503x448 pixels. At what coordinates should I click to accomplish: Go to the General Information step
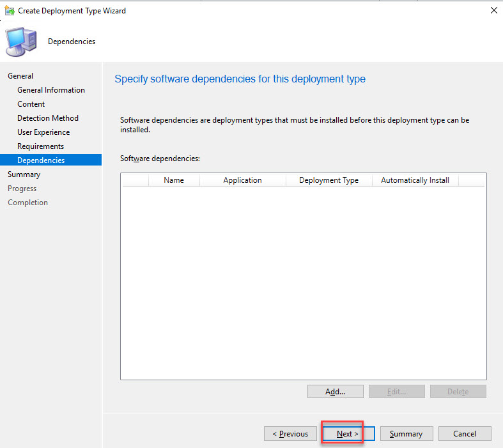[x=51, y=90]
